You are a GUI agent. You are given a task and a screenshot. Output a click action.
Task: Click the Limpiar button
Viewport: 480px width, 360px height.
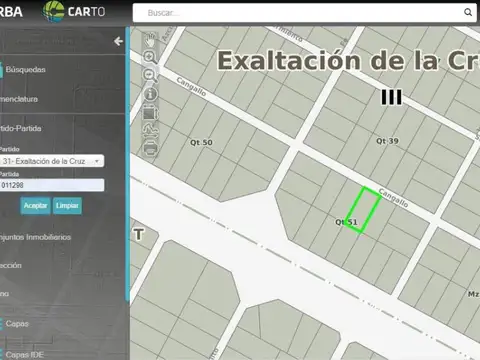[67, 206]
